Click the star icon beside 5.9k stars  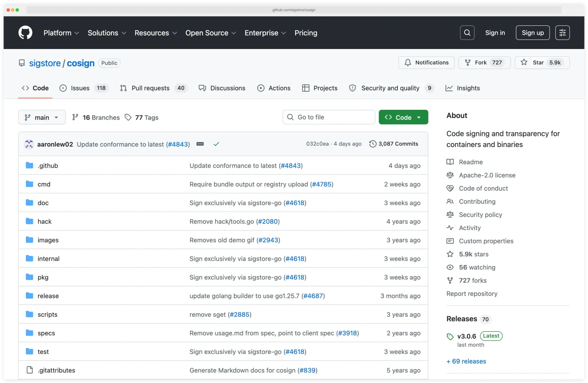point(450,254)
